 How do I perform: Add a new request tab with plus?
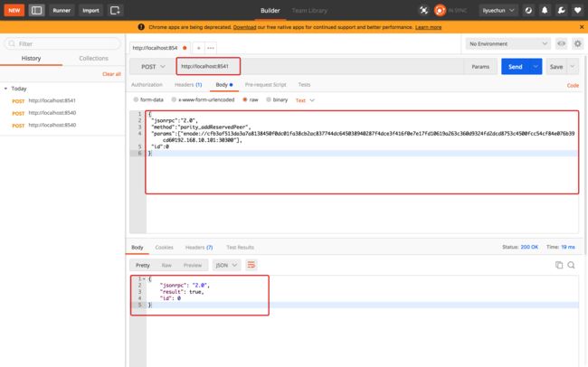pyautogui.click(x=198, y=48)
